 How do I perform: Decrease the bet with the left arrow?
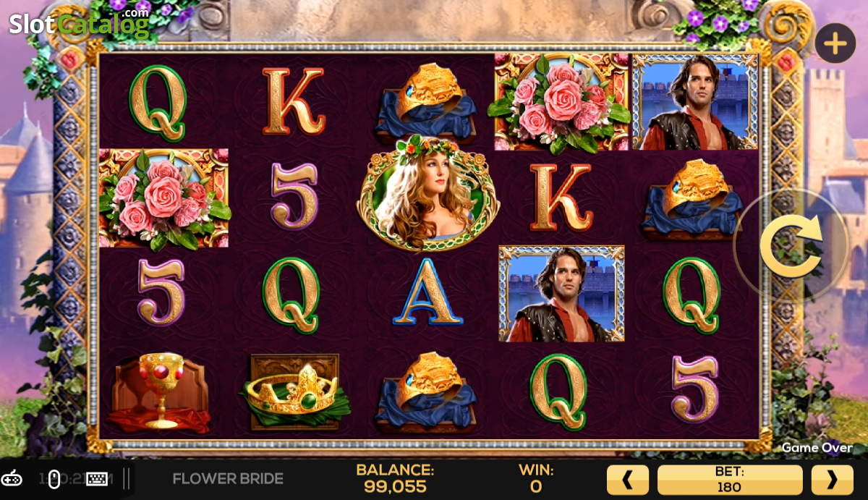(x=627, y=479)
